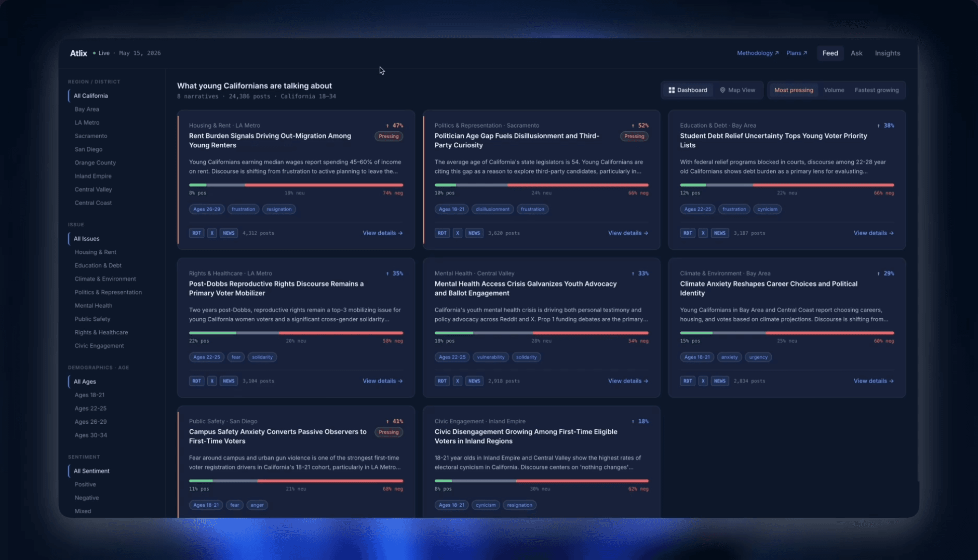Screen dimensions: 978x560
Task: Filter issues by Rights & Healthcare
Action: click(x=101, y=333)
